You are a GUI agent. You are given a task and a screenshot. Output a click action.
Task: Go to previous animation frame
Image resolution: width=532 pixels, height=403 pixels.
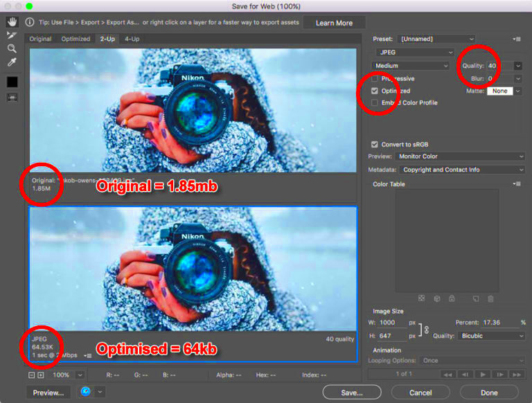pos(465,375)
